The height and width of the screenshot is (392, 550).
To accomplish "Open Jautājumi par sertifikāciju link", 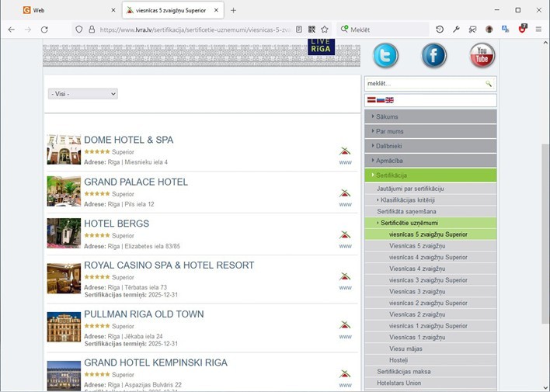I will [430, 189].
